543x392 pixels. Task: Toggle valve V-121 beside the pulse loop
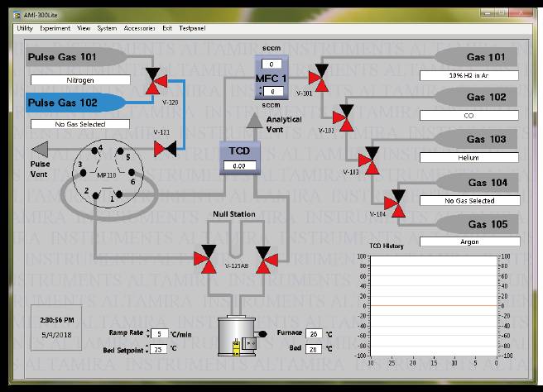[165, 148]
